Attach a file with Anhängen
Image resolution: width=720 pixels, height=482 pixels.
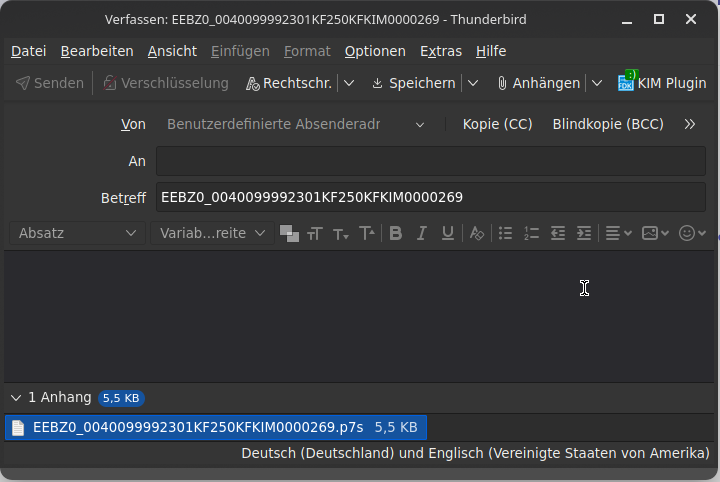pyautogui.click(x=539, y=83)
